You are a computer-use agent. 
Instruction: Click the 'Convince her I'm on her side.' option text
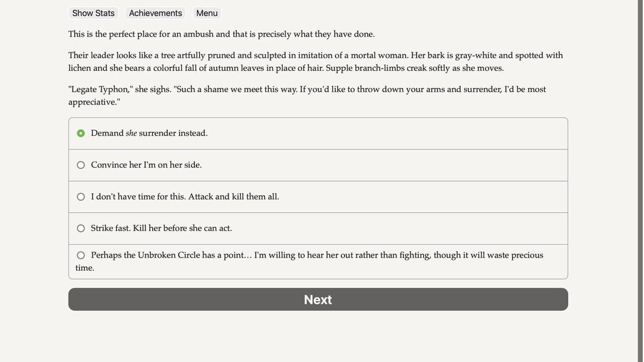(x=146, y=165)
